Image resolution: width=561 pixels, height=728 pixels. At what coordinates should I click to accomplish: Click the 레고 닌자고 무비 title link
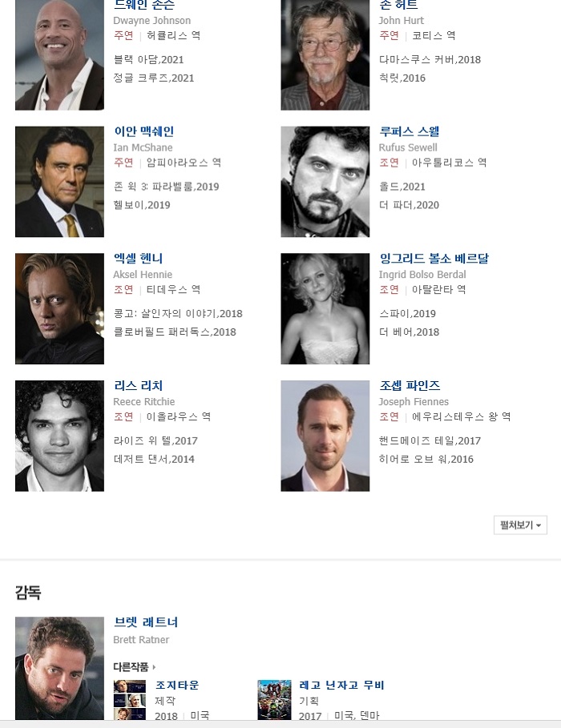(341, 685)
